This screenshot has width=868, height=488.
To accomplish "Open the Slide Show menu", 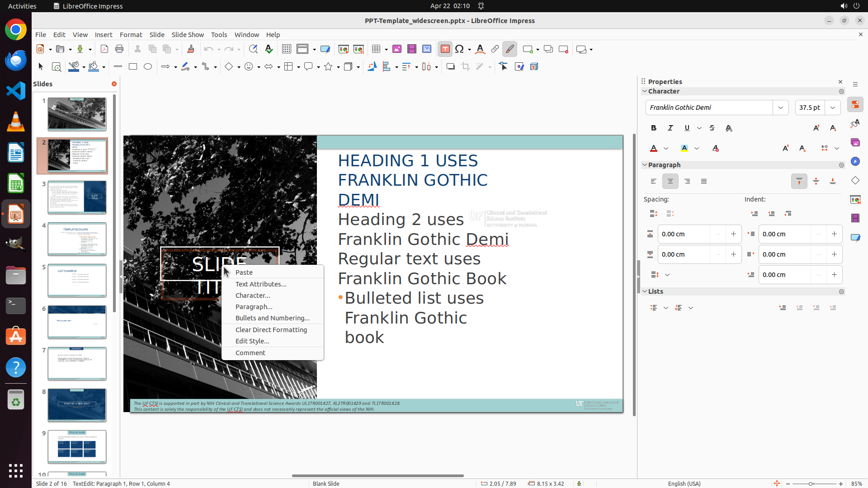I will click(188, 34).
